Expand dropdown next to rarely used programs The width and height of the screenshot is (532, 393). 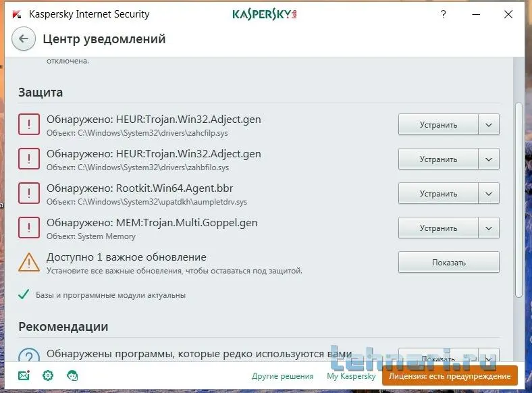pyautogui.click(x=489, y=356)
